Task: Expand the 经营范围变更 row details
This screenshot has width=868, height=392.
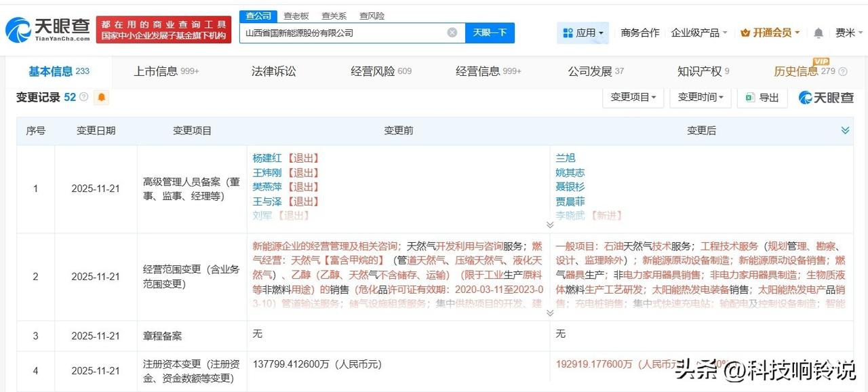Action: [551, 313]
